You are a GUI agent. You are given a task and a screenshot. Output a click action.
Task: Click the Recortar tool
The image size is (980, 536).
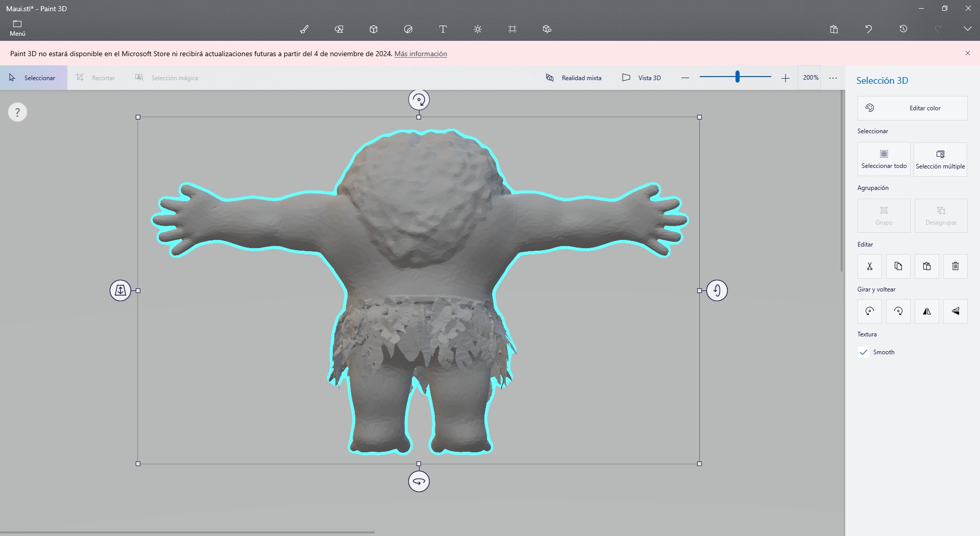[96, 78]
